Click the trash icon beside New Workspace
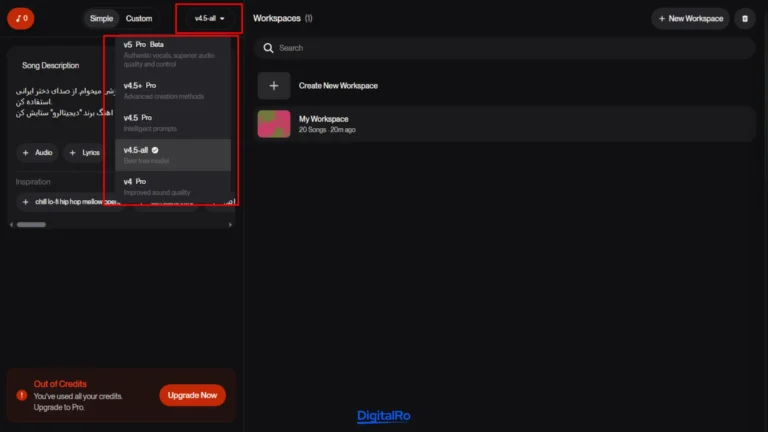 (x=744, y=18)
